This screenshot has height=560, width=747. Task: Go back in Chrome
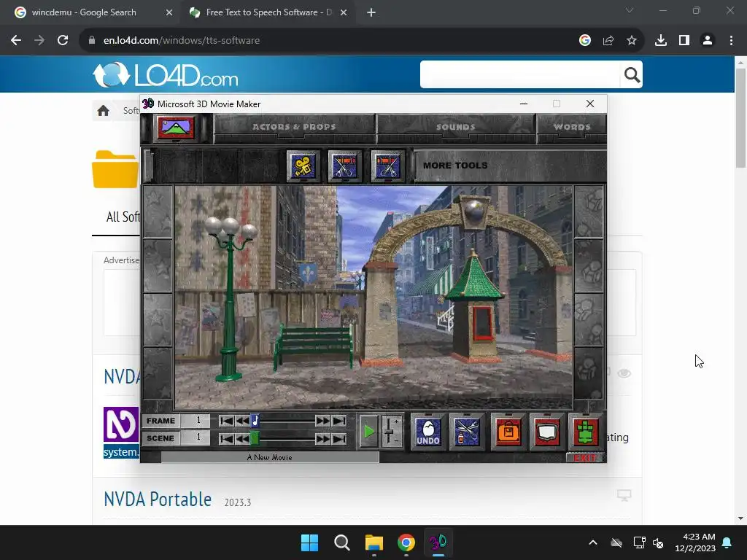[x=16, y=41]
